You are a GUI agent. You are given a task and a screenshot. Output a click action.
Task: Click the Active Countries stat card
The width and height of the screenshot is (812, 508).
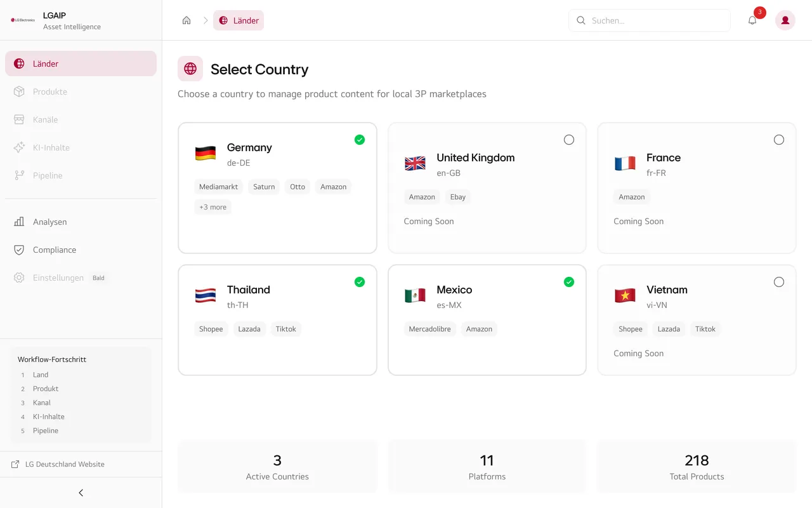point(277,466)
